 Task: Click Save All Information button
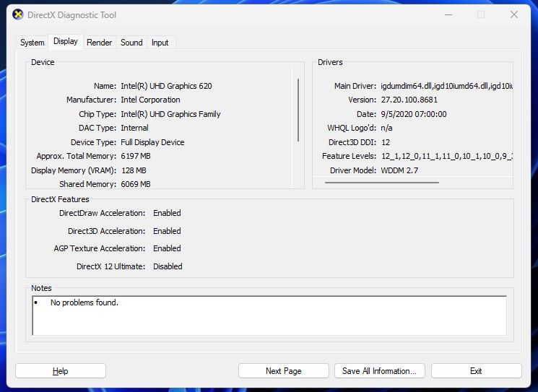click(379, 371)
